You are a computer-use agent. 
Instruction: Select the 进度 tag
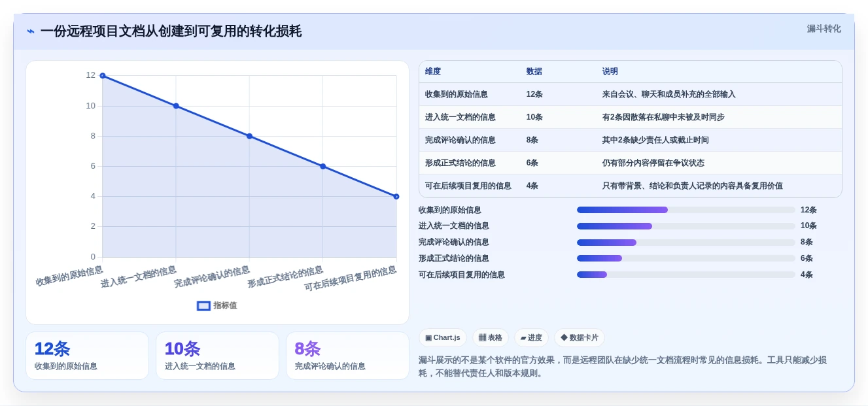click(x=531, y=337)
